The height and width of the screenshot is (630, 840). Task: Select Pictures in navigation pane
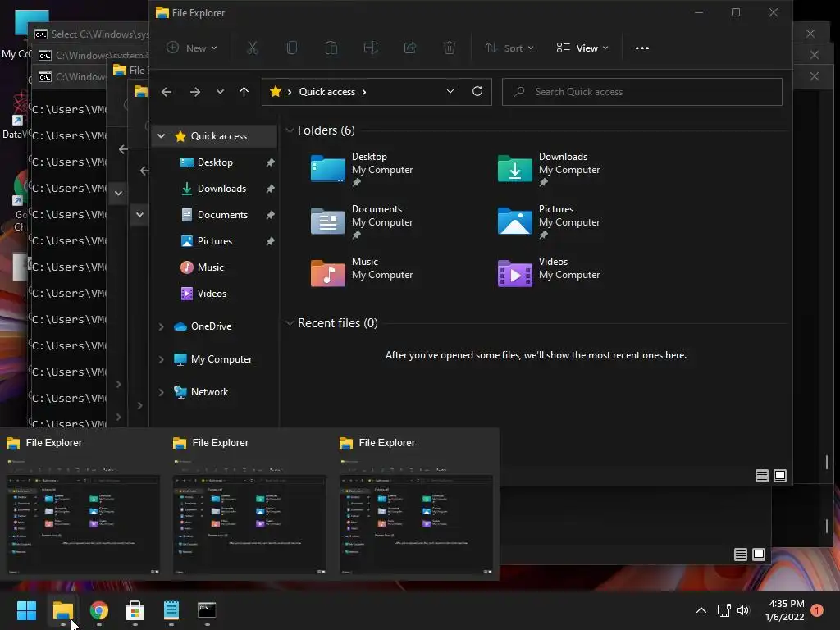[215, 241]
